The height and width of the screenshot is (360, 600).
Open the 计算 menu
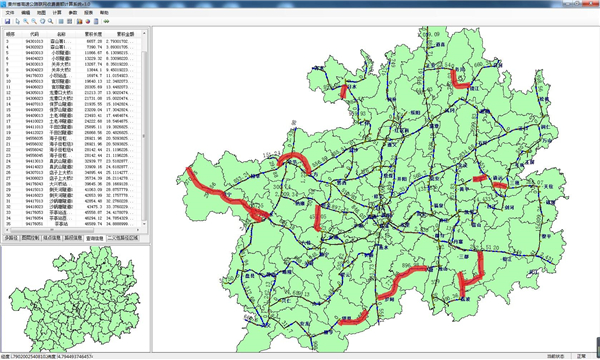[x=57, y=13]
